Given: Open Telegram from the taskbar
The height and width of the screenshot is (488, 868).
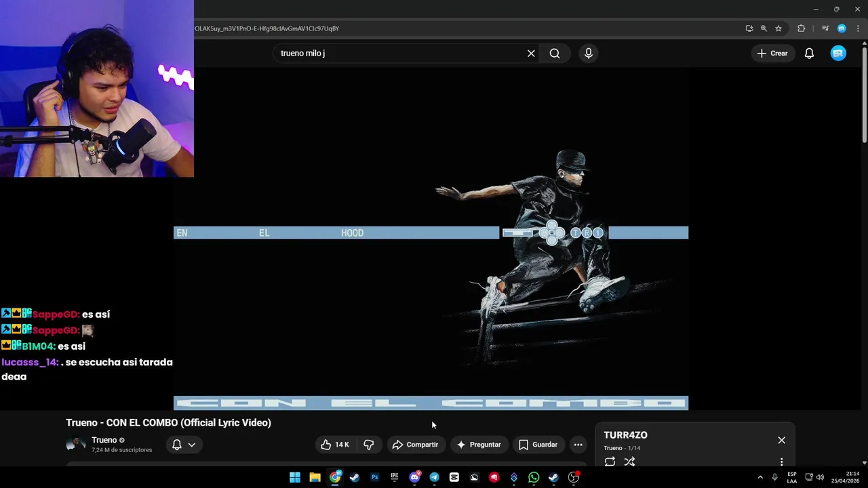Looking at the screenshot, I should pyautogui.click(x=434, y=477).
